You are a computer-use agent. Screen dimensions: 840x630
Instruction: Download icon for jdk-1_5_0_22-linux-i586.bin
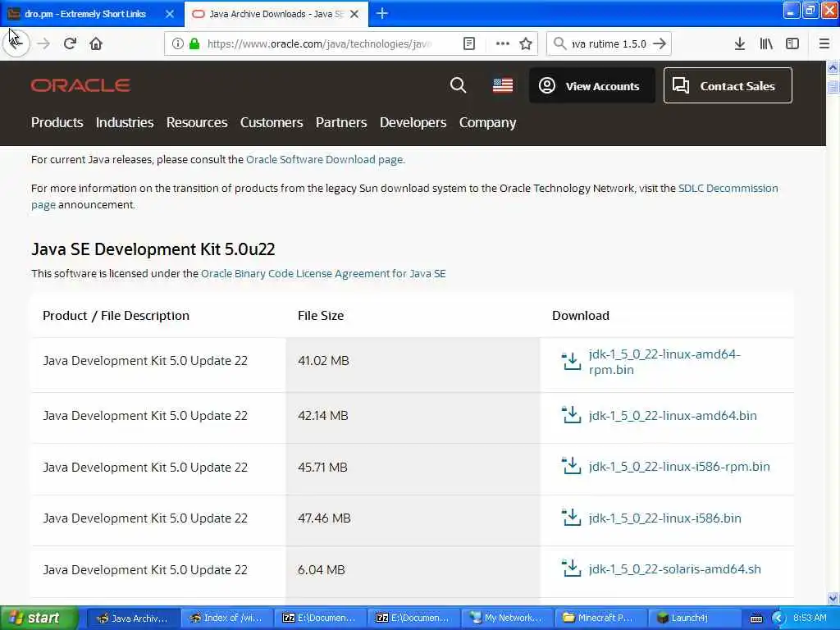click(572, 518)
